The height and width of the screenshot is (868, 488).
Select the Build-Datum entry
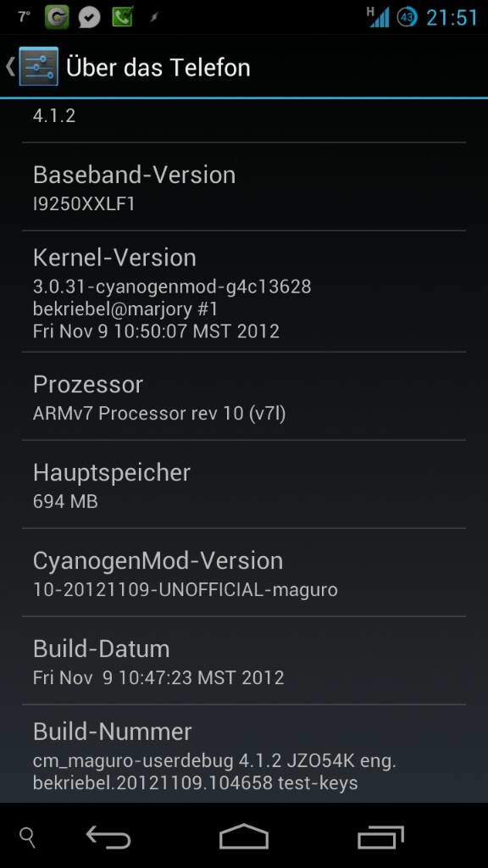point(244,660)
